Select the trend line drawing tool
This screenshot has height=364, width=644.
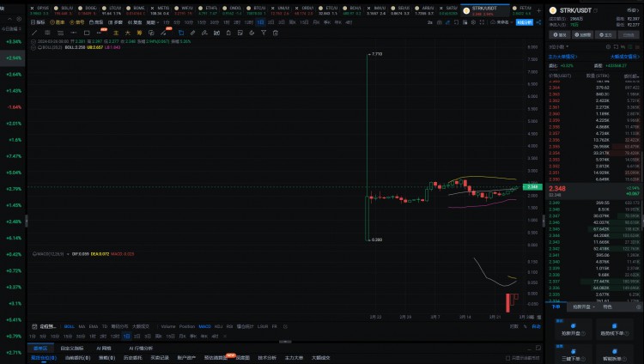(x=34, y=33)
